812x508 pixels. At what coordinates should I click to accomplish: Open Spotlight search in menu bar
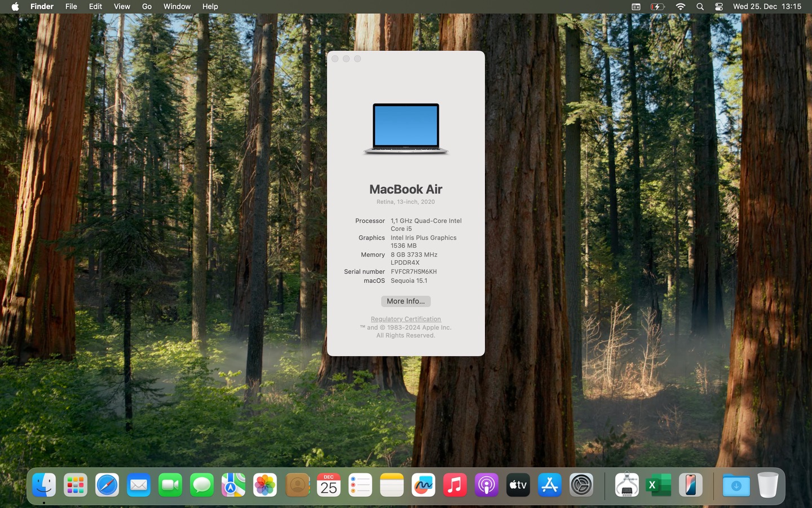coord(700,7)
